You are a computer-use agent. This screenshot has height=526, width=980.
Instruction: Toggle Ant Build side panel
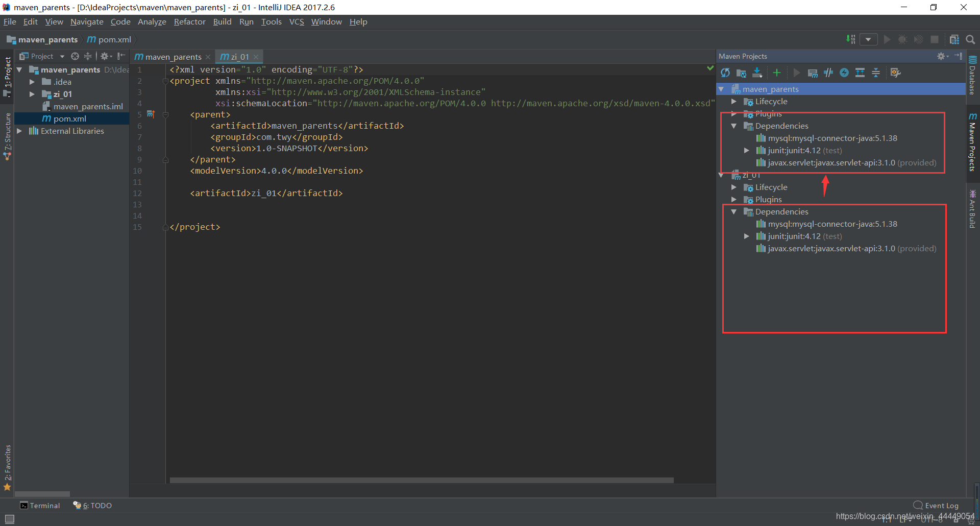pos(972,208)
